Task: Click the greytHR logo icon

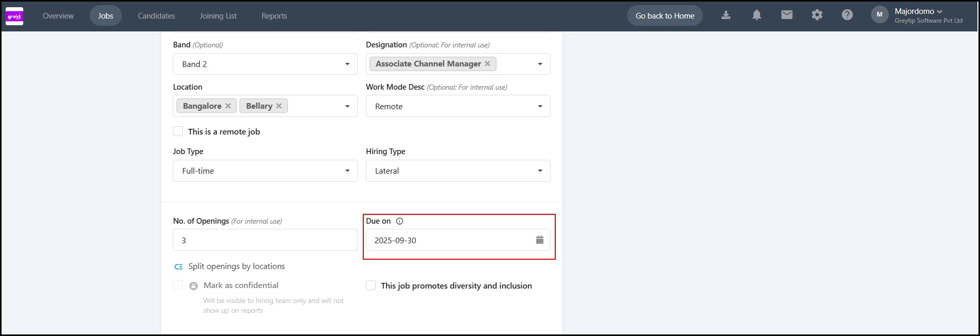Action: click(x=14, y=16)
